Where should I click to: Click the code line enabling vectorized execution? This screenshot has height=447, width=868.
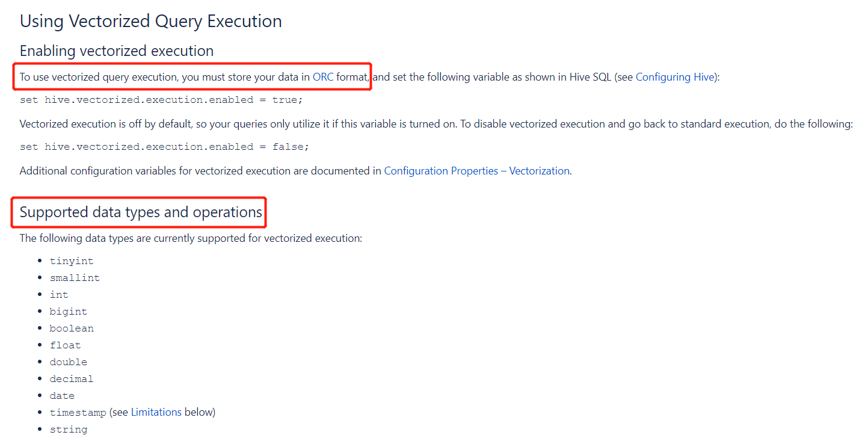pyautogui.click(x=161, y=100)
